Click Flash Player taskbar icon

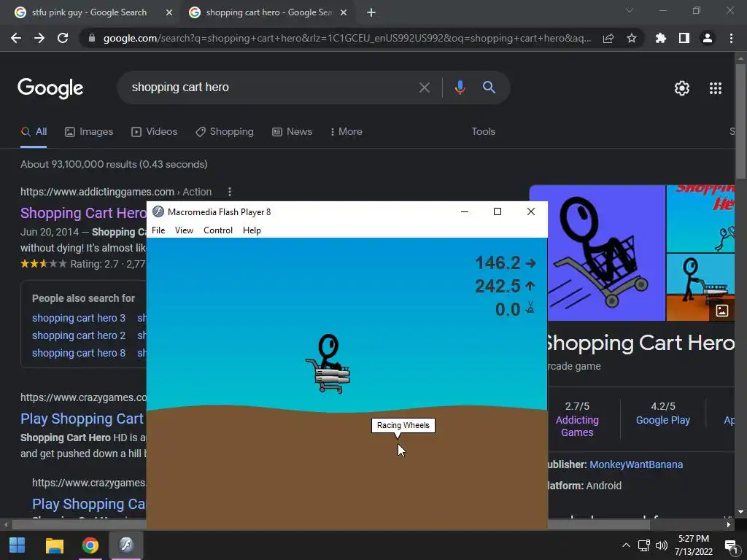pyautogui.click(x=126, y=545)
